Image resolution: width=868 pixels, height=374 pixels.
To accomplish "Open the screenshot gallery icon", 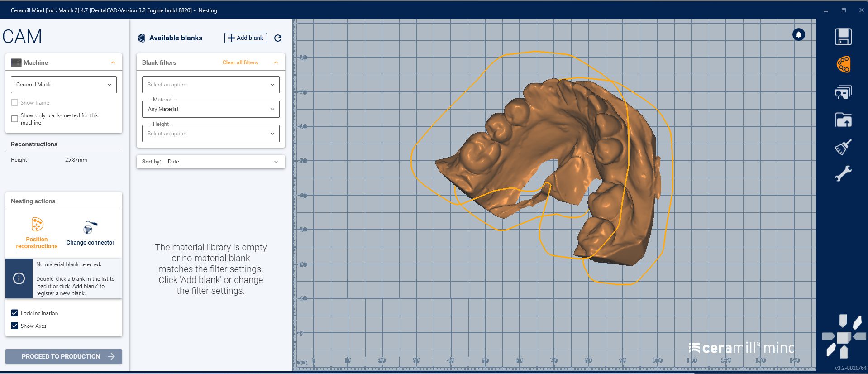I will pyautogui.click(x=843, y=92).
